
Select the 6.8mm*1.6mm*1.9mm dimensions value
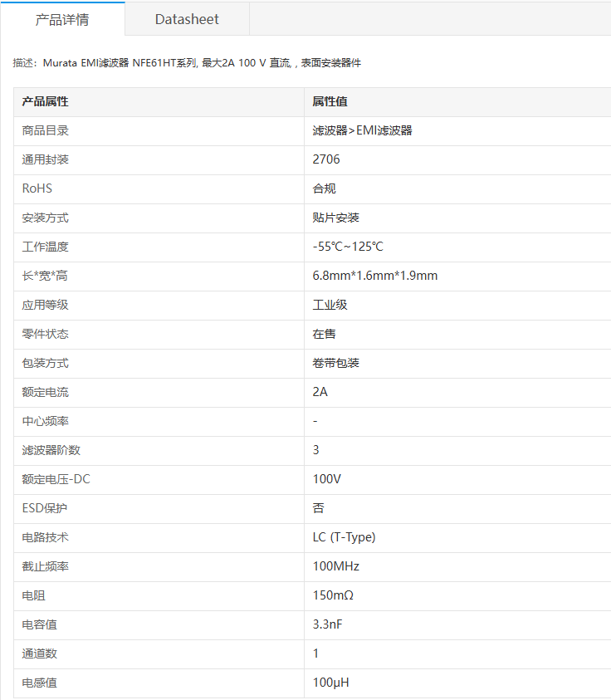coord(375,276)
